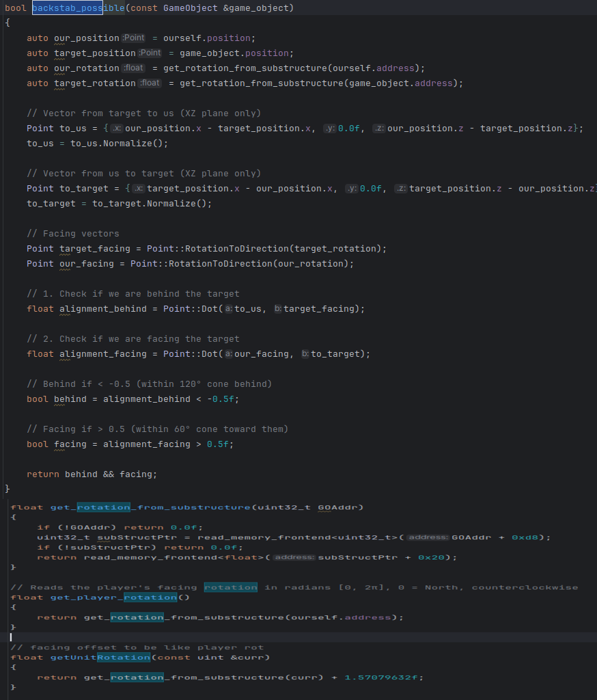Click the line 'if (!GOAddr) return 0.0f;'
This screenshot has height=700, width=597.
click(x=120, y=527)
